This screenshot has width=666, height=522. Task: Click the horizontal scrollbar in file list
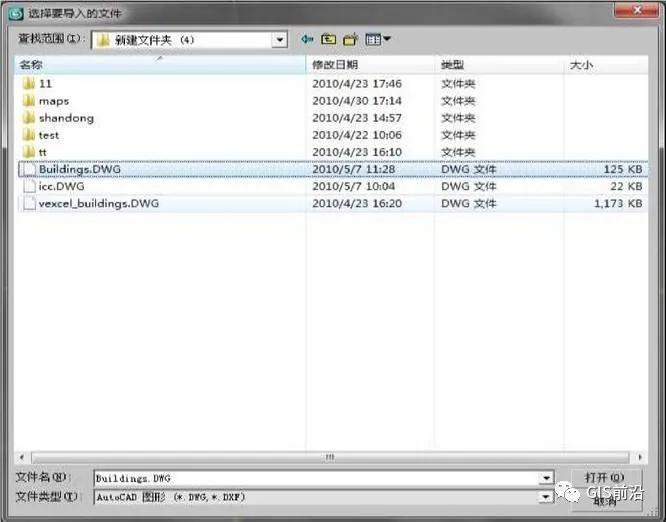click(x=330, y=457)
